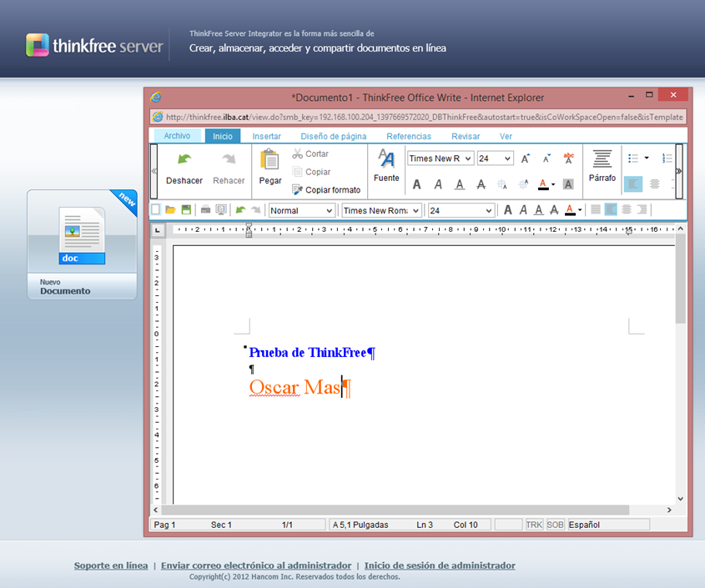Switch to the Revisar tab

click(x=466, y=136)
